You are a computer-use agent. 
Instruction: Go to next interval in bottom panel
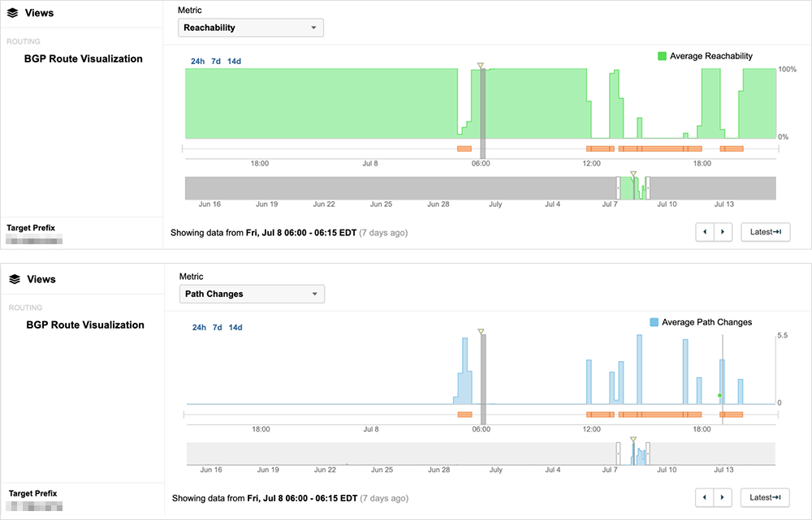tap(723, 497)
